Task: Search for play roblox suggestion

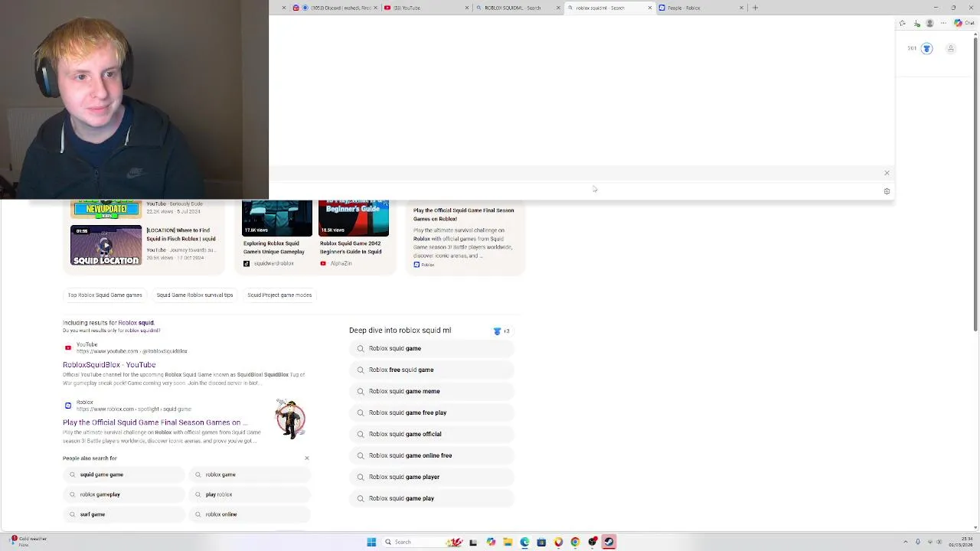Action: coord(250,494)
